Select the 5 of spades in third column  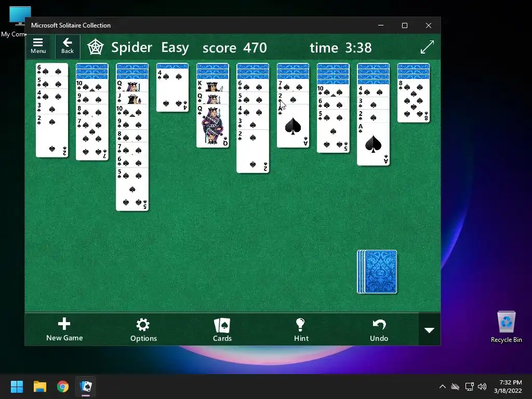[x=132, y=189]
